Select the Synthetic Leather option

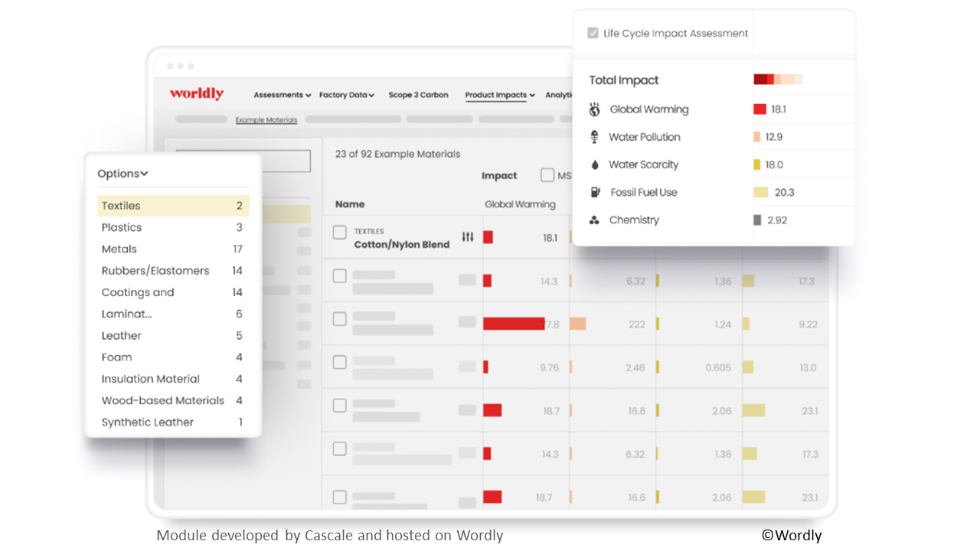[x=173, y=422]
